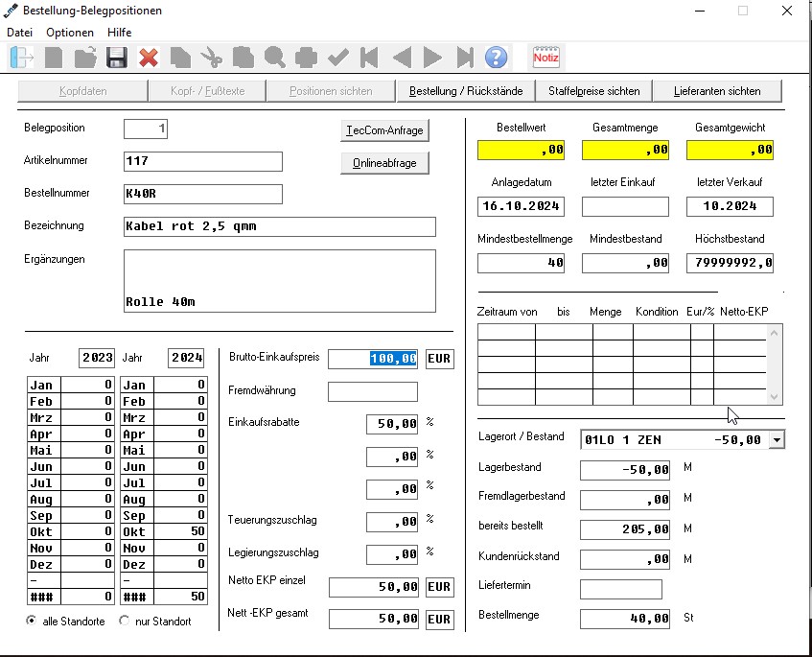
Task: Click the copy pages toolbar icon
Action: pyautogui.click(x=180, y=57)
